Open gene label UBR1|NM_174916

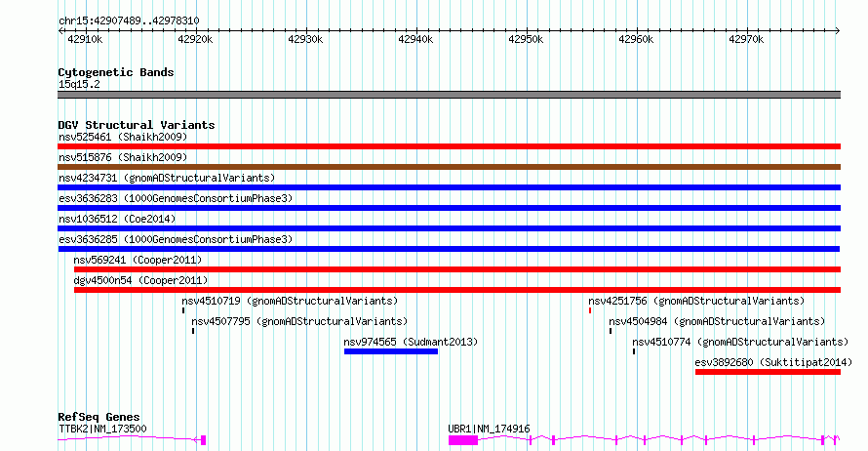point(489,429)
